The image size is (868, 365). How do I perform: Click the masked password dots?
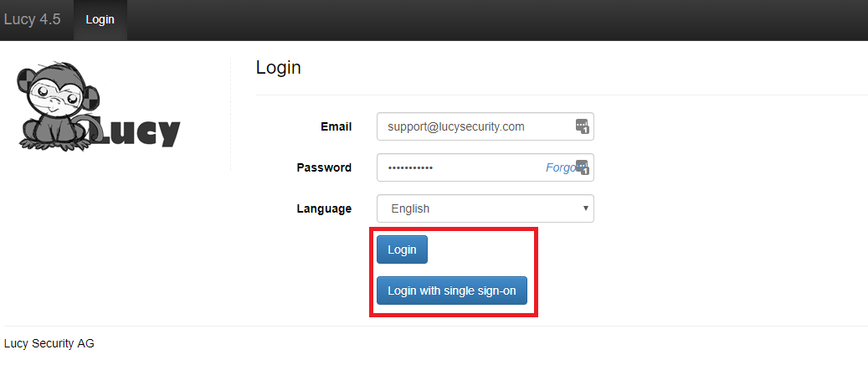(x=410, y=167)
